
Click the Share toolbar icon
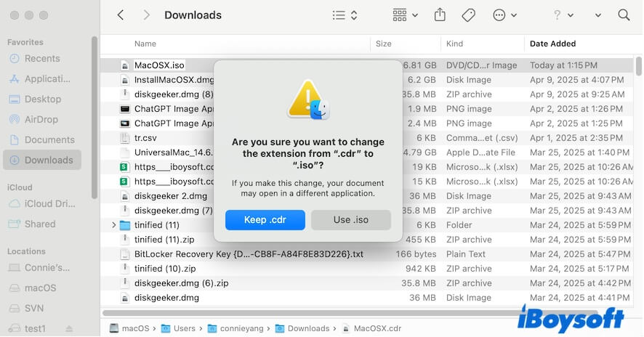[440, 15]
